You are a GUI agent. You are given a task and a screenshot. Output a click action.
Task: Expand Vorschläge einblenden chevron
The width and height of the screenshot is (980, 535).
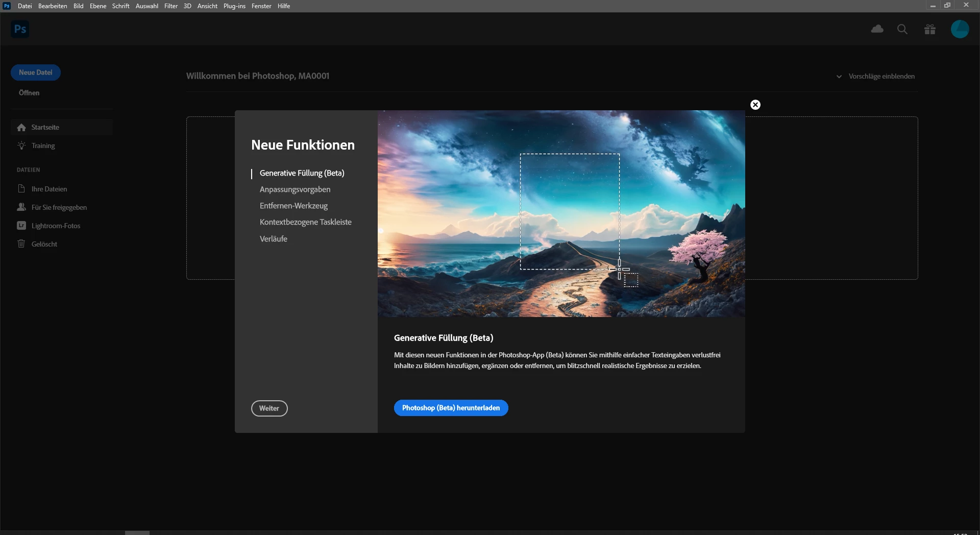[839, 77]
